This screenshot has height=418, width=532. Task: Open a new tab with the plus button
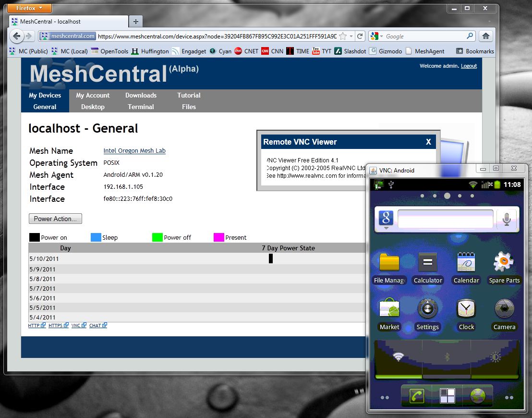coord(136,22)
